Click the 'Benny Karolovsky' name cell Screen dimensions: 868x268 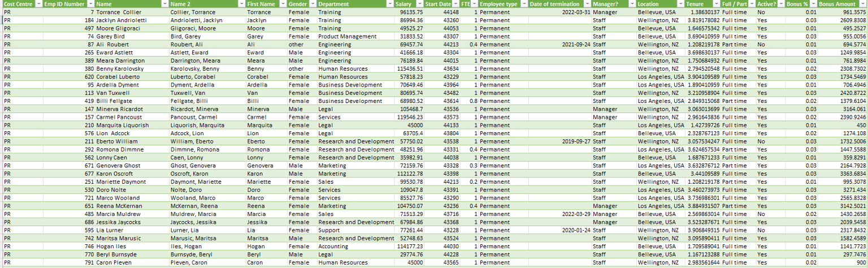click(x=132, y=68)
